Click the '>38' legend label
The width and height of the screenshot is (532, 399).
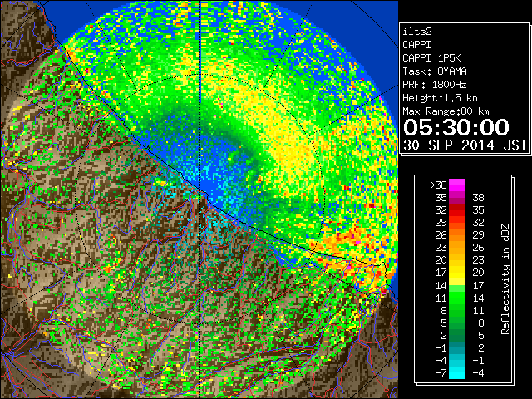438,185
